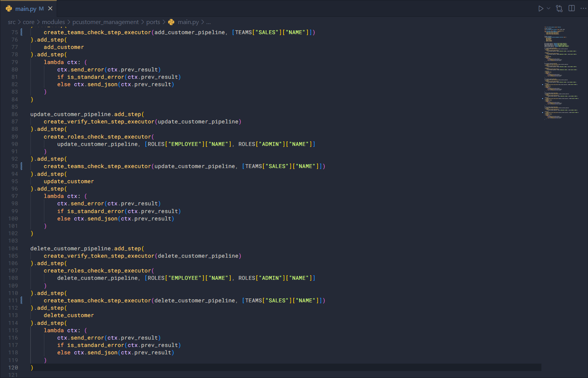Open the More Actions ellipsis menu

click(583, 9)
